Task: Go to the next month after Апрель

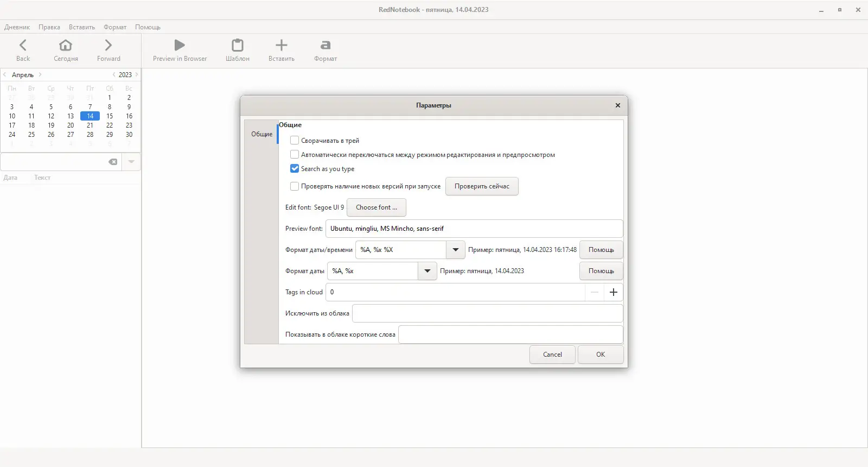Action: pyautogui.click(x=40, y=74)
